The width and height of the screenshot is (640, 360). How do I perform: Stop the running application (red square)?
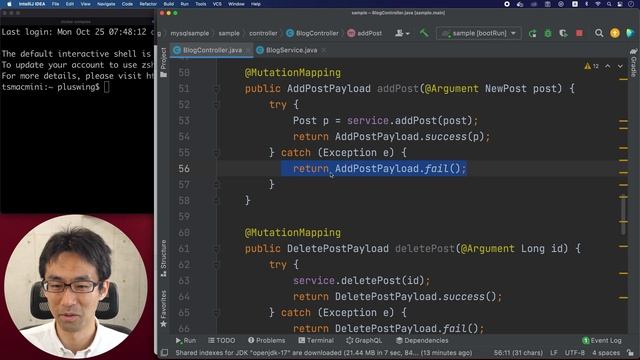pos(579,33)
